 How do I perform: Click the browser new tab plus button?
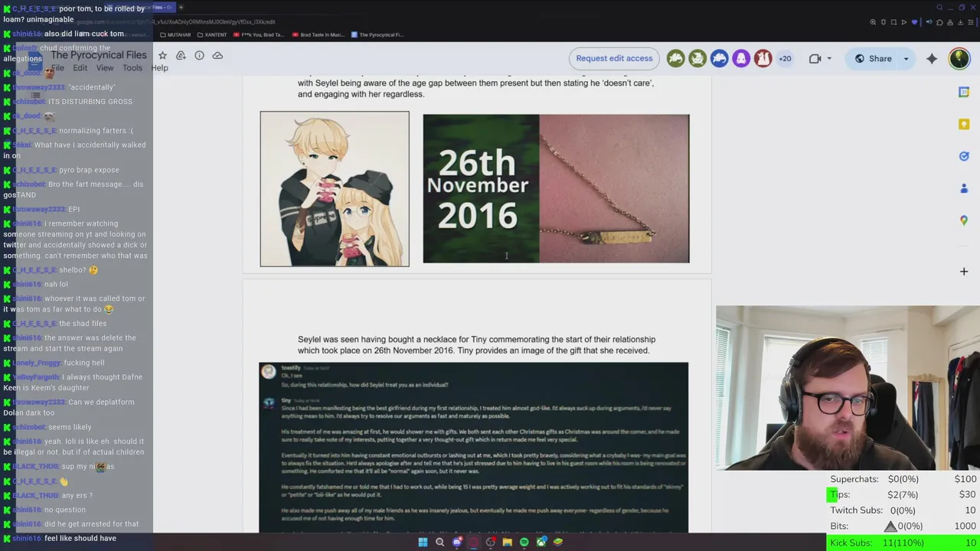point(181,8)
